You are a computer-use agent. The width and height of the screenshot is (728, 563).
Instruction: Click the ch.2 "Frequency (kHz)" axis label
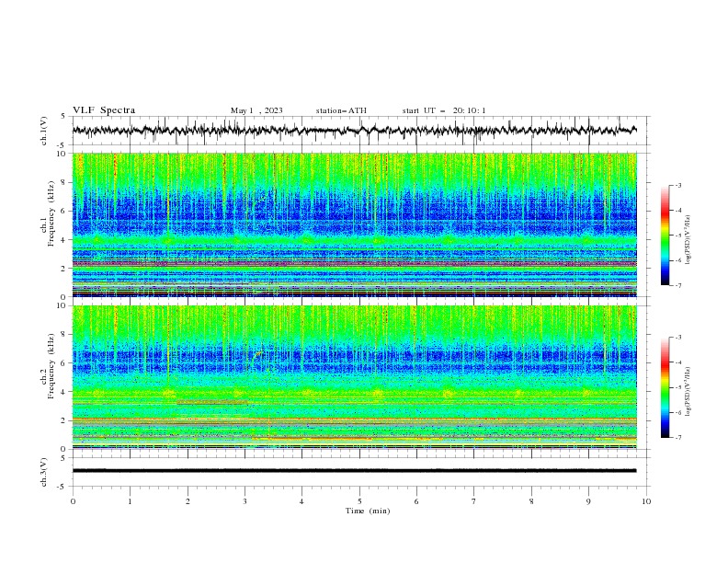click(51, 366)
